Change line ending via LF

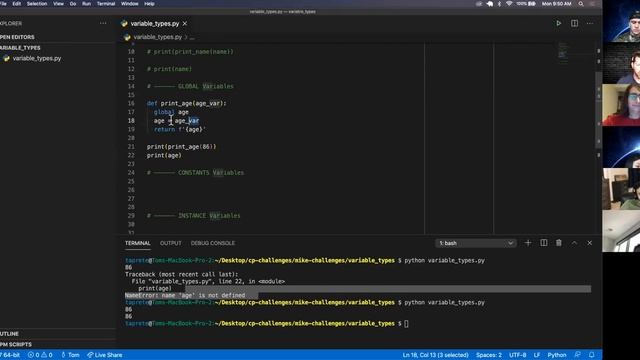click(537, 355)
